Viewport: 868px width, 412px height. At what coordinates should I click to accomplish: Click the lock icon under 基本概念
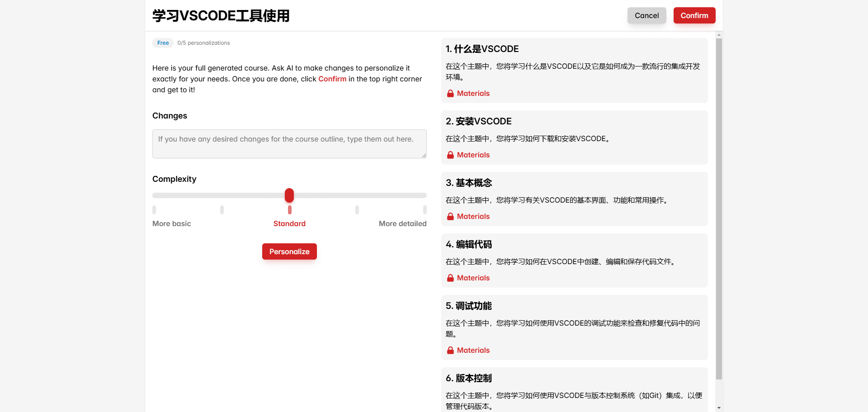point(450,217)
